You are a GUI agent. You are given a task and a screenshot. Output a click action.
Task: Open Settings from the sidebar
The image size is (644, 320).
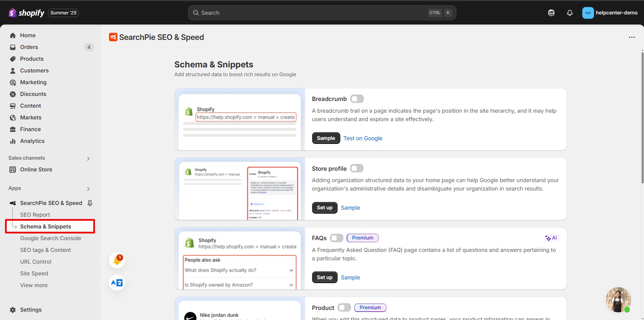coord(31,310)
